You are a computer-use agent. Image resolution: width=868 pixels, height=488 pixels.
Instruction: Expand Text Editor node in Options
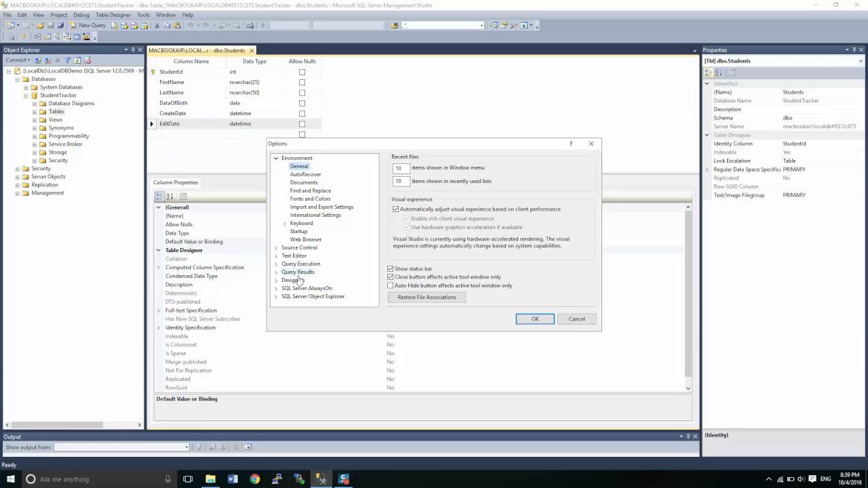(276, 256)
